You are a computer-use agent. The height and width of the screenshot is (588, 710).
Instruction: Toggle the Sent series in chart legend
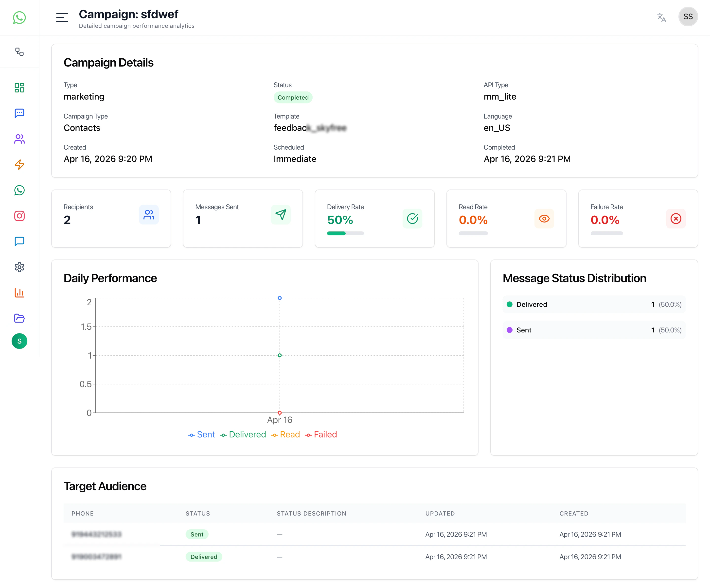(x=201, y=434)
